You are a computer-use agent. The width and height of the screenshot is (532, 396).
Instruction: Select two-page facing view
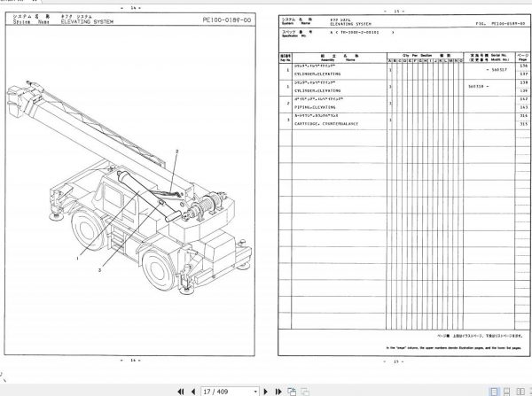[520, 392]
